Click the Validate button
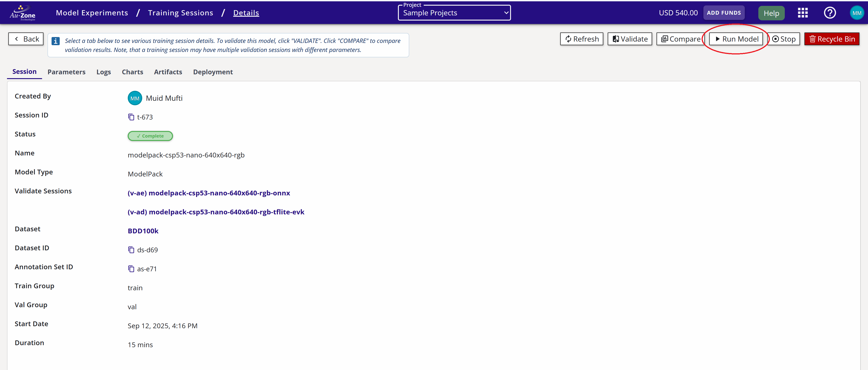 (629, 39)
